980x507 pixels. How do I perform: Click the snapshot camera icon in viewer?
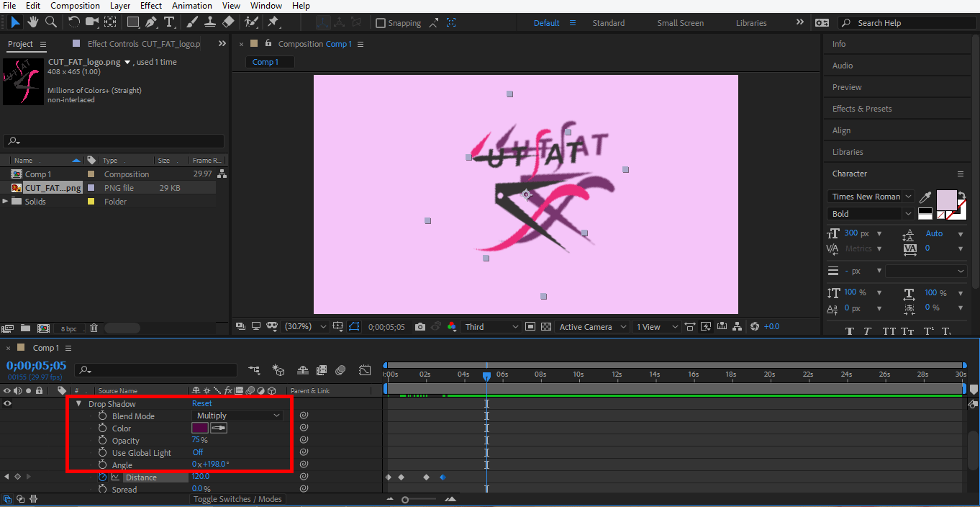tap(420, 327)
